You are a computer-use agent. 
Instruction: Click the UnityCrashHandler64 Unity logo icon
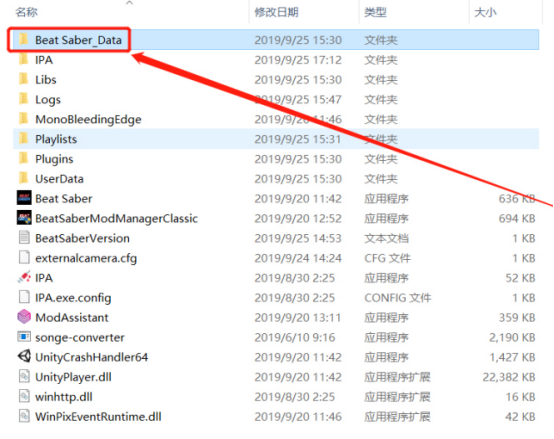24,356
